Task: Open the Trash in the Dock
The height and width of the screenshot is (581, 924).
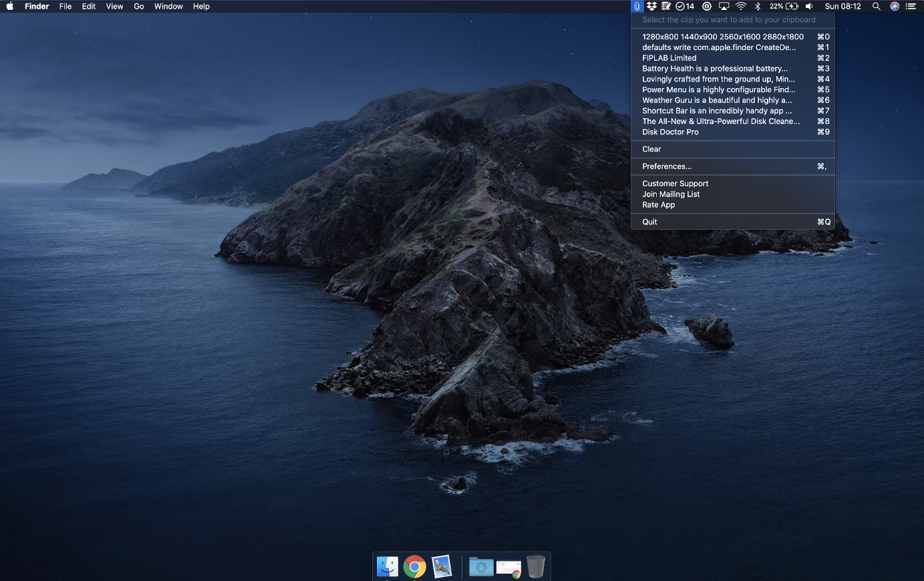Action: tap(535, 566)
